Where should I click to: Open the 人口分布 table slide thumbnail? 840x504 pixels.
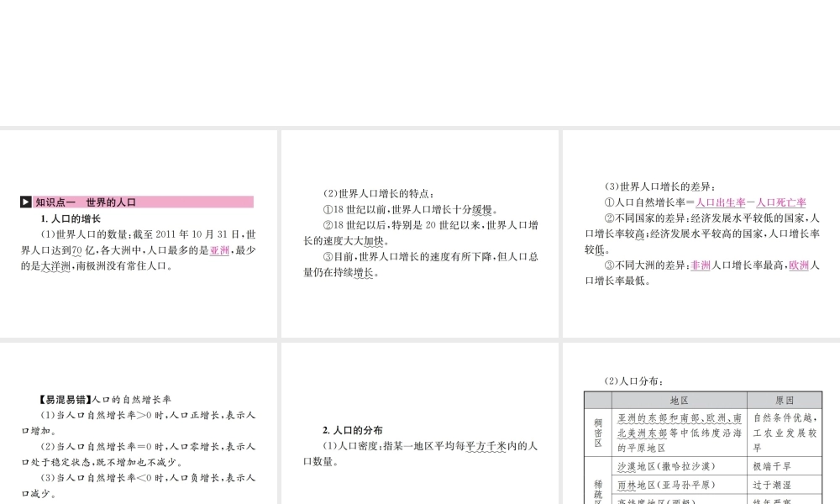[x=701, y=423]
